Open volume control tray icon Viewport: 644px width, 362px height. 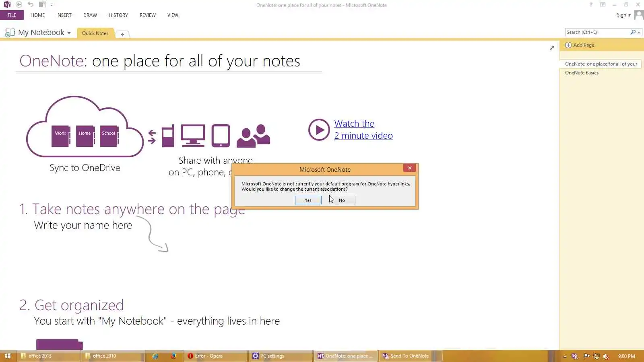[606, 356]
